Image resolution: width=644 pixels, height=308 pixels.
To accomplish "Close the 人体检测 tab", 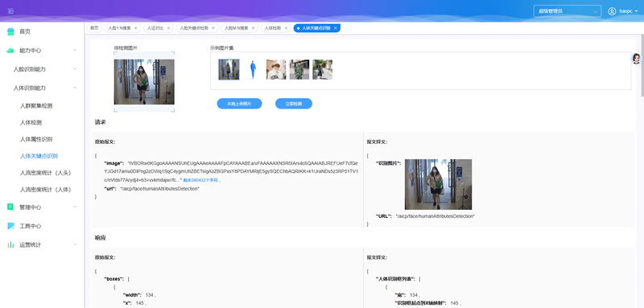I will [286, 28].
